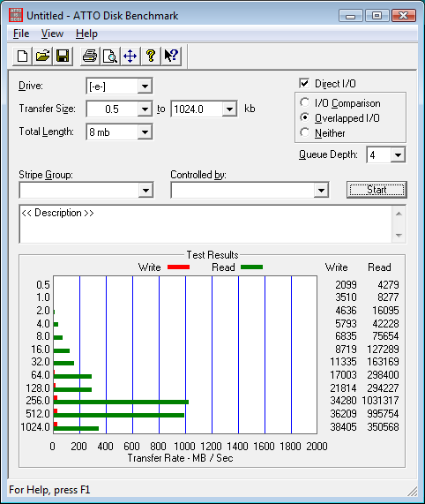Image resolution: width=425 pixels, height=504 pixels.
Task: Click the Description scrollbar down arrow
Action: pos(399,236)
